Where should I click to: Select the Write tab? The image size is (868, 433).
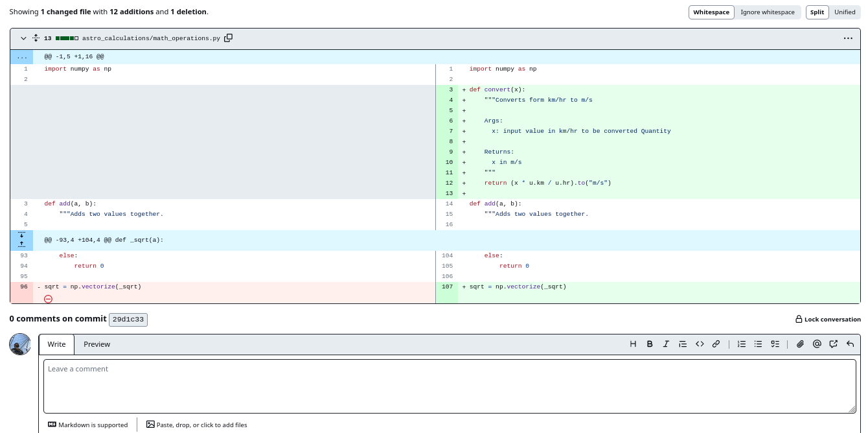click(56, 344)
